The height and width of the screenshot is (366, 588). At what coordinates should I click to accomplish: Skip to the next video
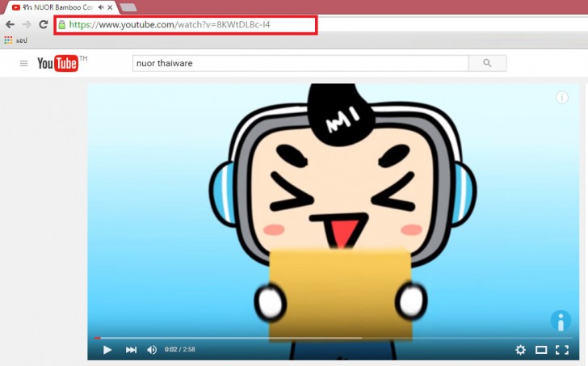tap(131, 350)
